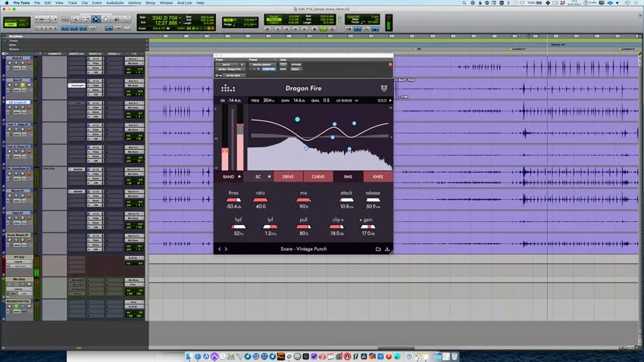The width and height of the screenshot is (644, 362).
Task: Click the DRIVE button
Action: point(288,176)
